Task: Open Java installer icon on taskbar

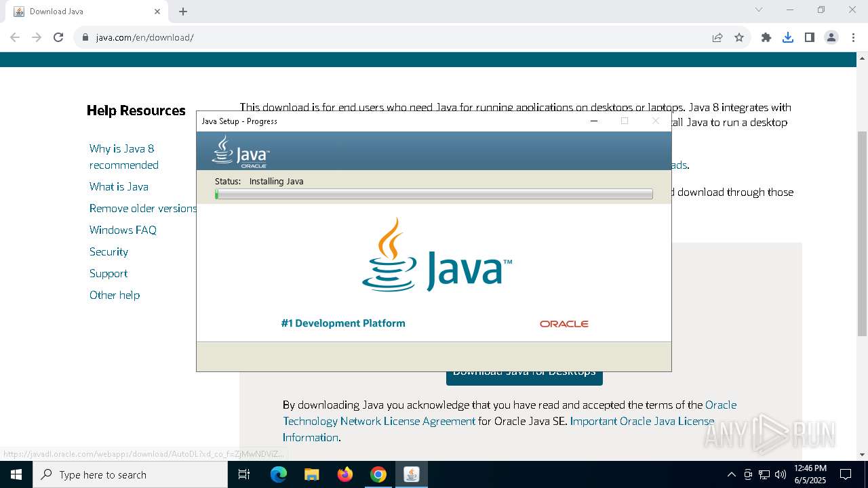Action: point(412,474)
